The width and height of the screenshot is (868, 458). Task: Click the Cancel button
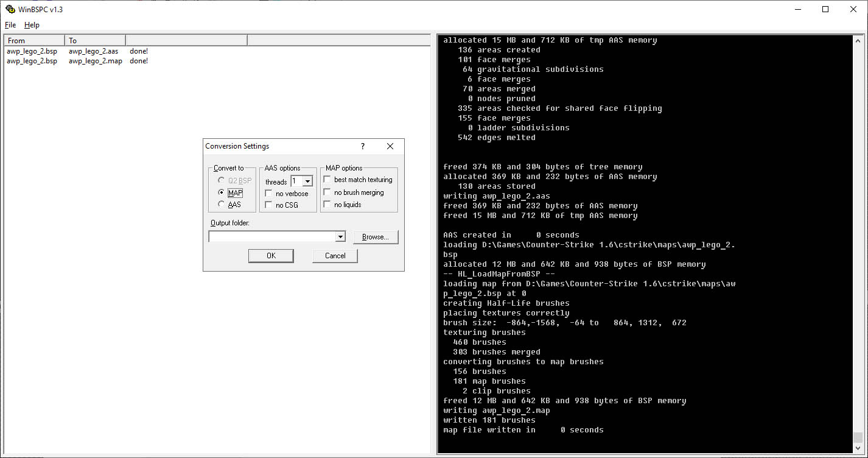[335, 256]
